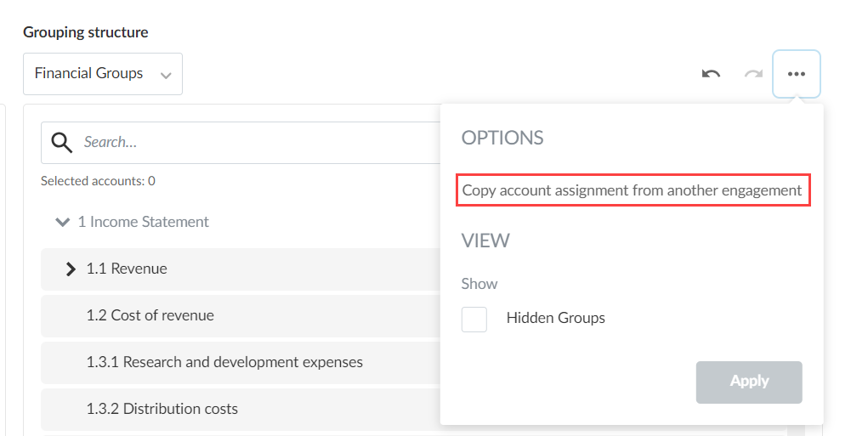This screenshot has height=436, width=868.
Task: Select the 1.2 Cost of revenue row
Action: point(150,315)
